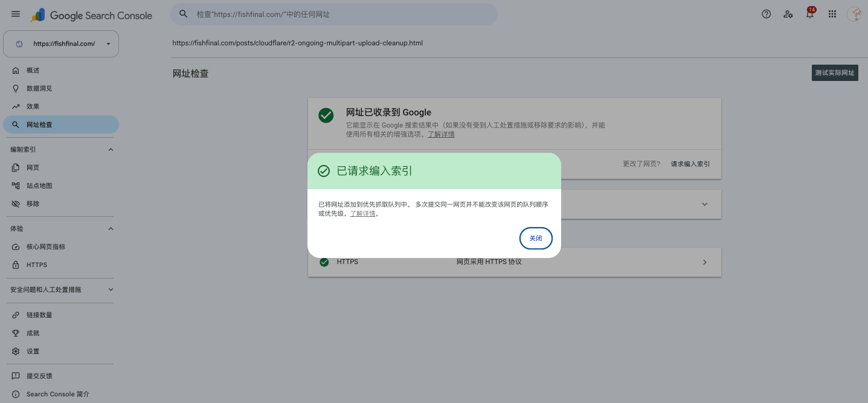868x403 pixels.
Task: Open the notifications bell with 14 badge
Action: click(x=810, y=13)
